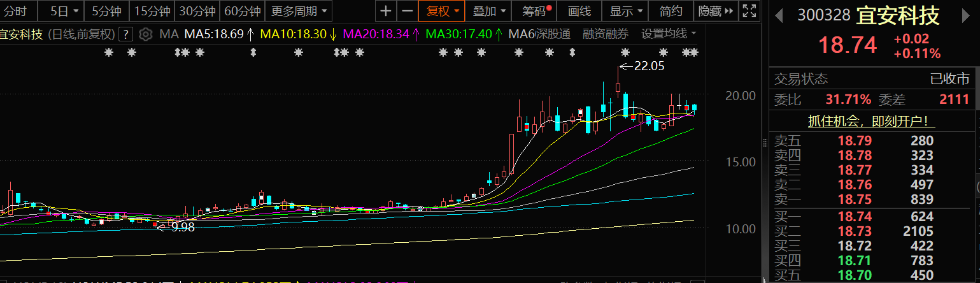This screenshot has height=283, width=980.
Task: Expand the 更多周期 periods dropdown
Action: tap(299, 11)
